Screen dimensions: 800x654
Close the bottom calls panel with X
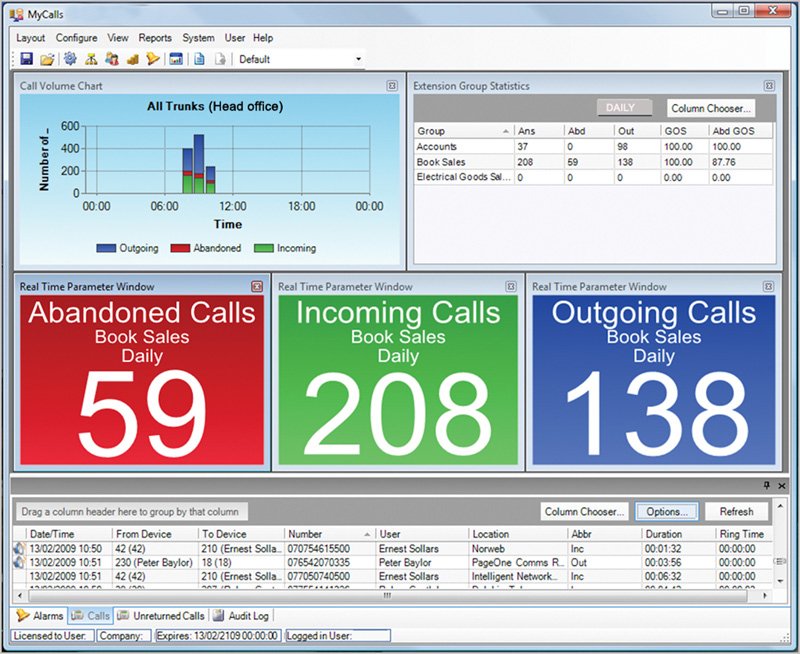[x=782, y=486]
